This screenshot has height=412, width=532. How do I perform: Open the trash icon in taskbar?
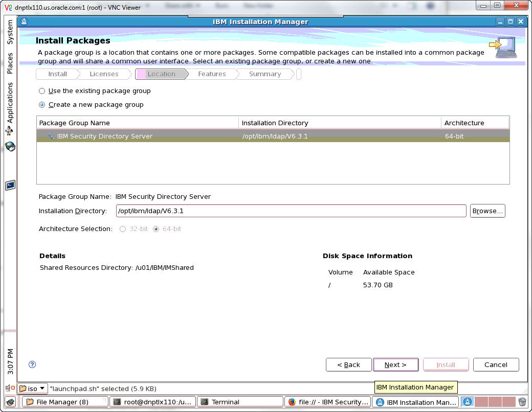(x=522, y=402)
